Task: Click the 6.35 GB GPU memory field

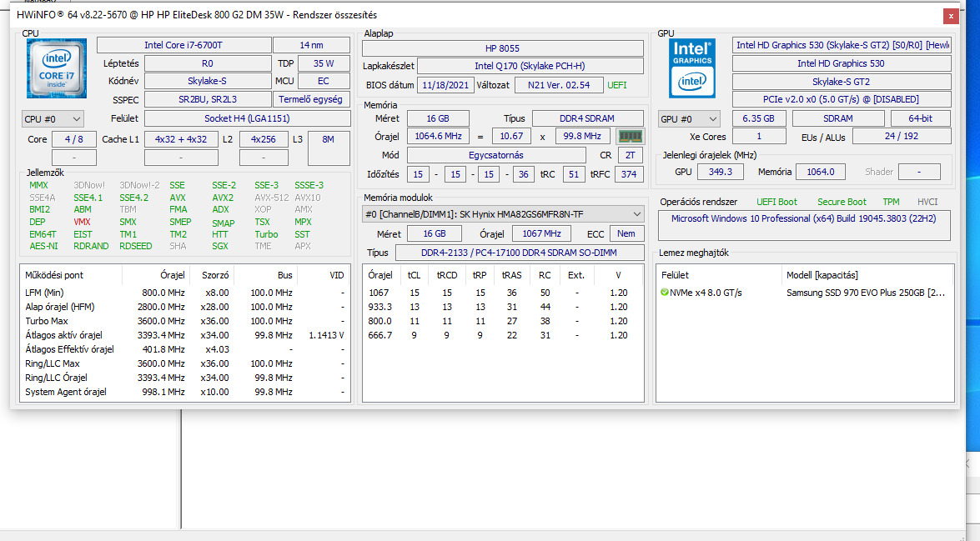Action: [x=759, y=118]
